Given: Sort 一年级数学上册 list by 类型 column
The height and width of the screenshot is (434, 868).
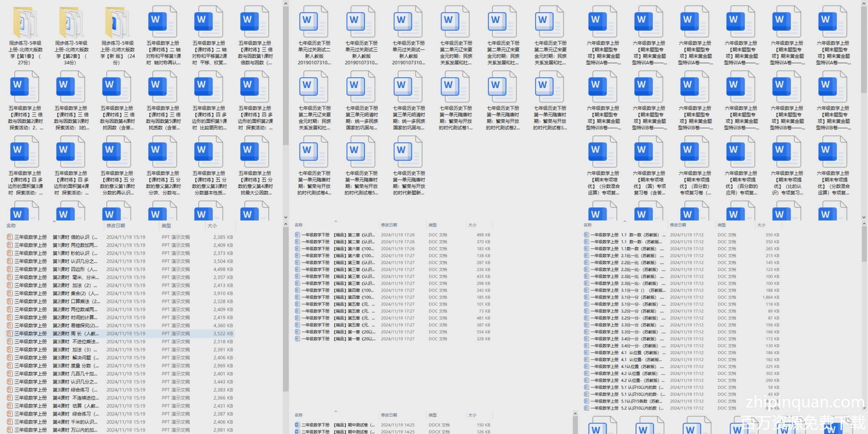Looking at the screenshot, I should click(x=722, y=225).
